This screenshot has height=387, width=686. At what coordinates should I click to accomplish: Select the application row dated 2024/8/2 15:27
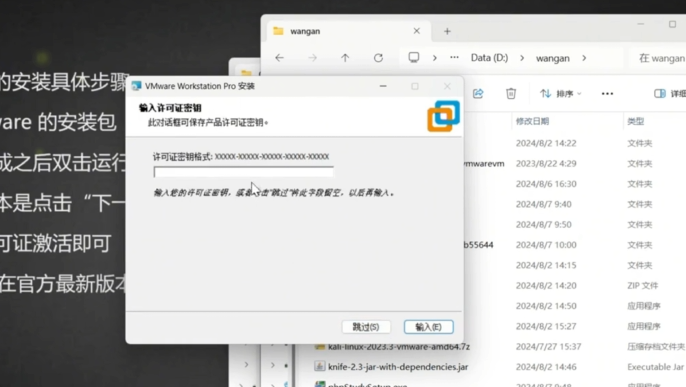point(546,326)
